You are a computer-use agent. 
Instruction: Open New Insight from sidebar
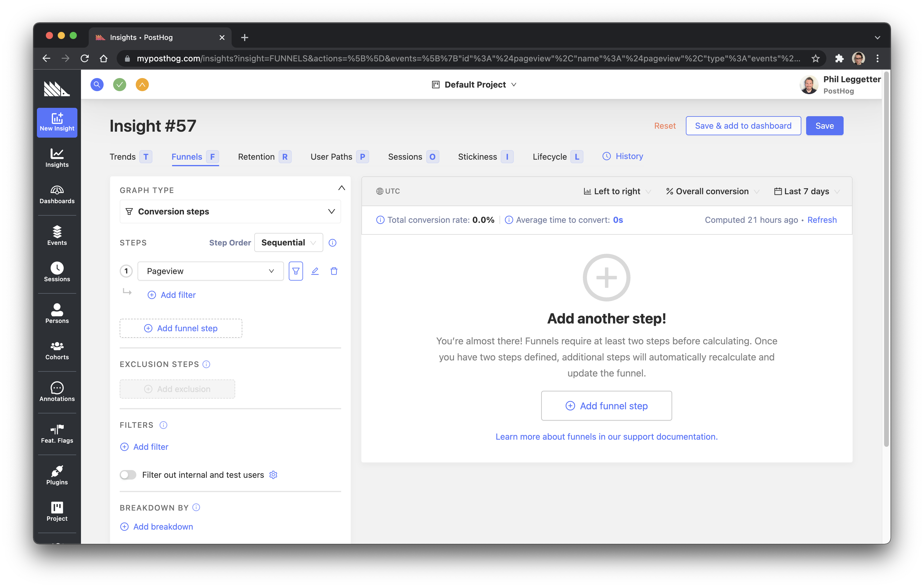point(57,122)
